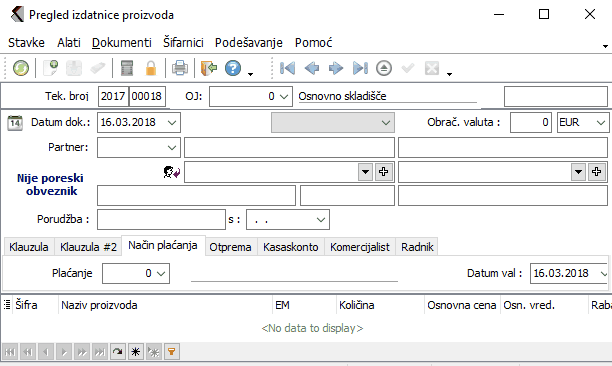This screenshot has height=366, width=612.
Task: Click the Osn. vred. column header
Action: 544,305
